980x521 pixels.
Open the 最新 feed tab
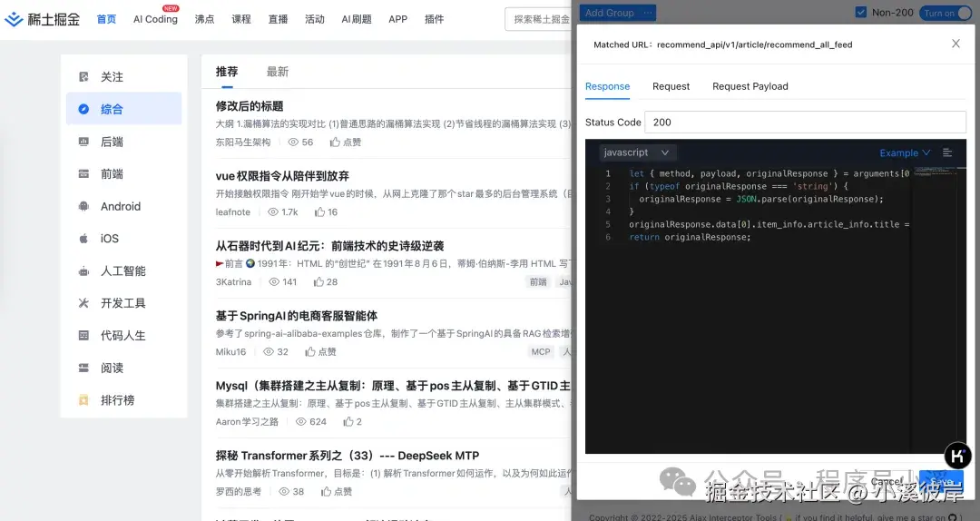278,72
